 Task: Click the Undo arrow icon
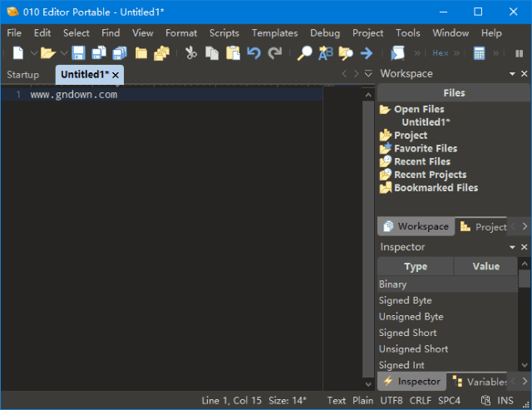pyautogui.click(x=254, y=53)
